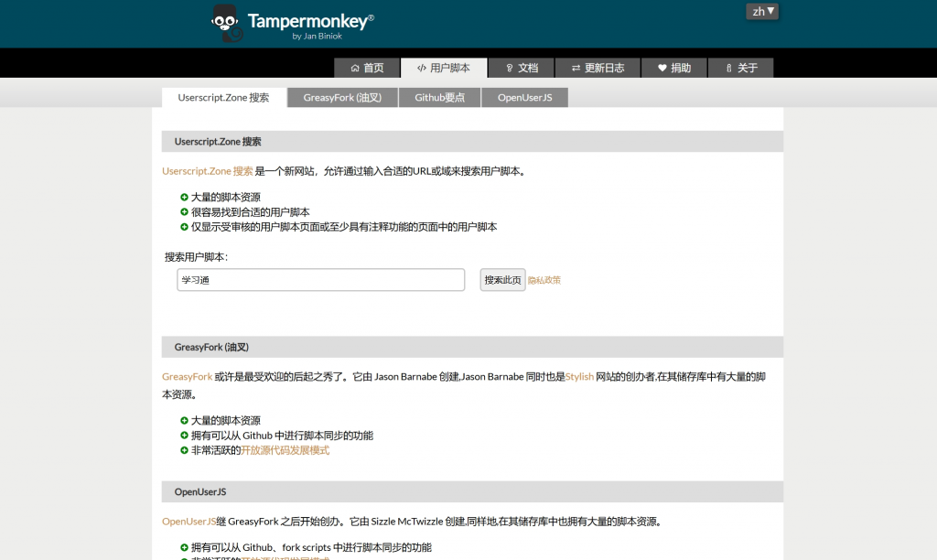Viewport: 937px width, 560px height.
Task: Go to the 首页 home tab
Action: point(366,68)
